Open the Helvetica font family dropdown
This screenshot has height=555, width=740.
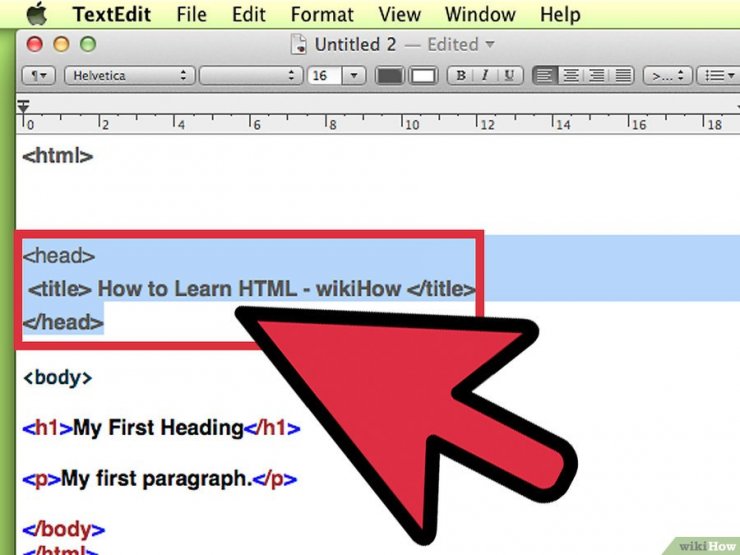point(129,76)
